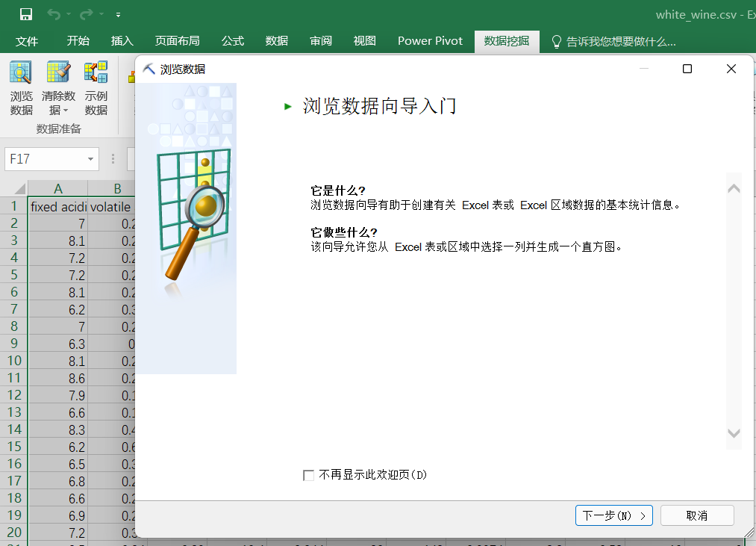
Task: Expand the Name Box dropdown arrow
Action: [x=91, y=159]
